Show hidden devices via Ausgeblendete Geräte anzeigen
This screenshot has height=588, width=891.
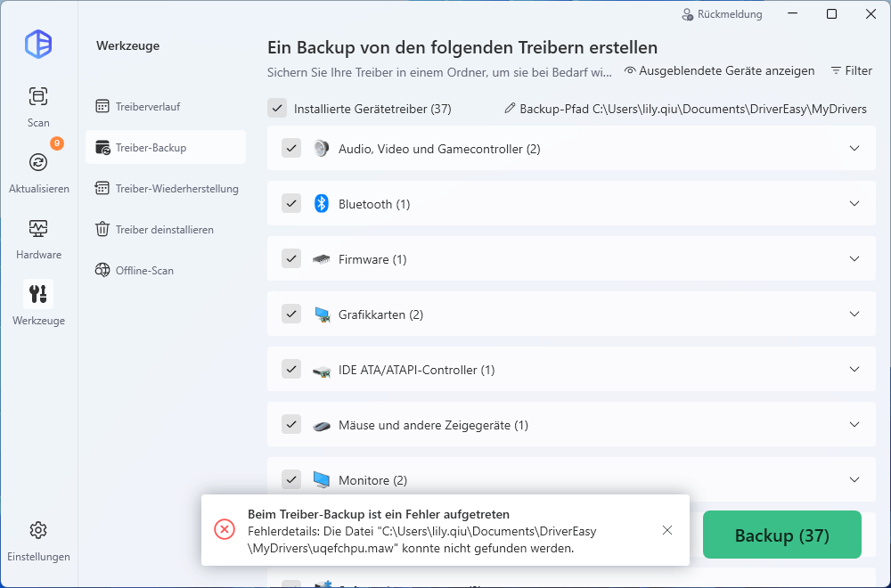(719, 71)
